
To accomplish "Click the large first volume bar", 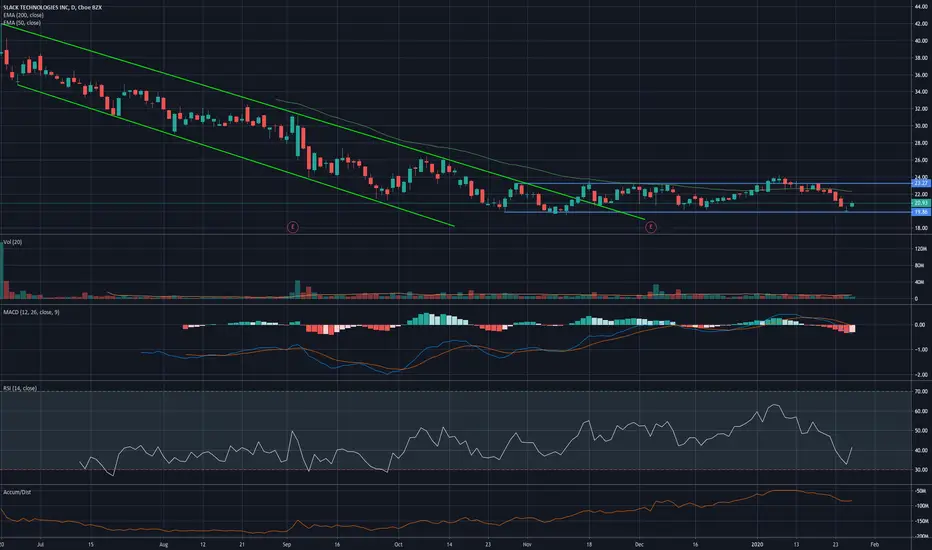I will click(x=1, y=271).
